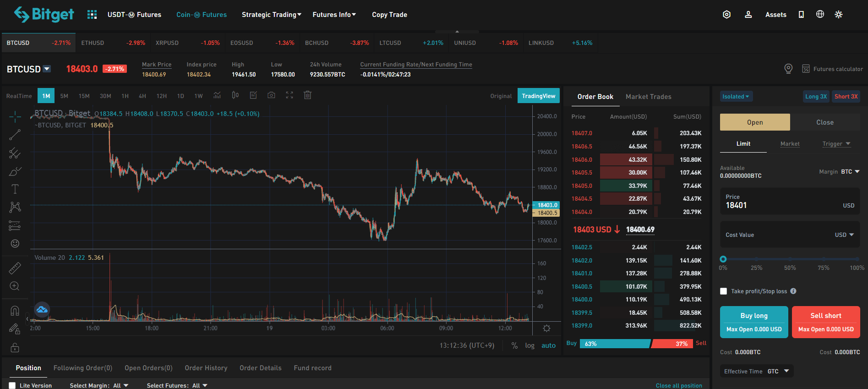The image size is (868, 389).
Task: Go to USDT-M Futures menu
Action: point(134,15)
